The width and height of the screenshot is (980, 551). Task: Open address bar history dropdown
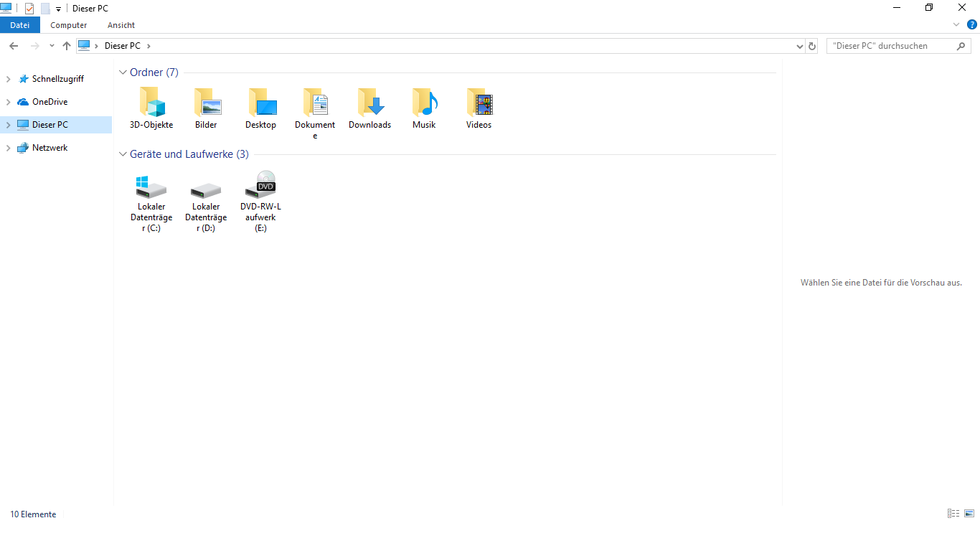(800, 46)
